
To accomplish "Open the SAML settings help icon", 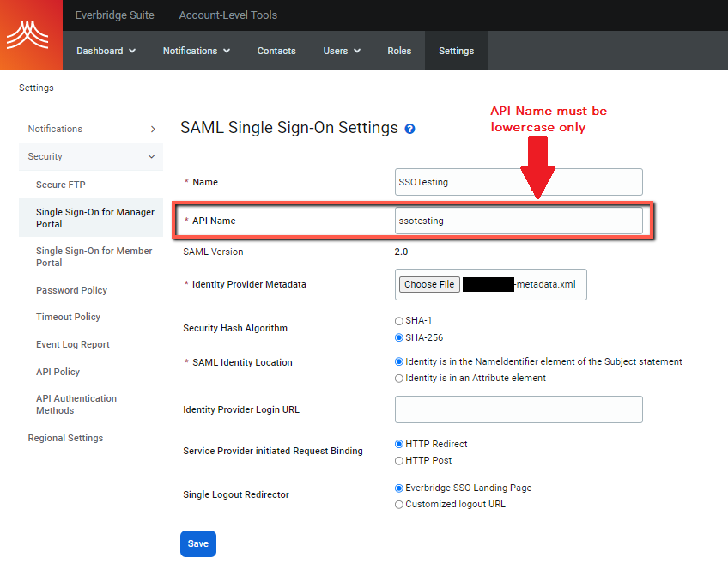I will click(409, 128).
